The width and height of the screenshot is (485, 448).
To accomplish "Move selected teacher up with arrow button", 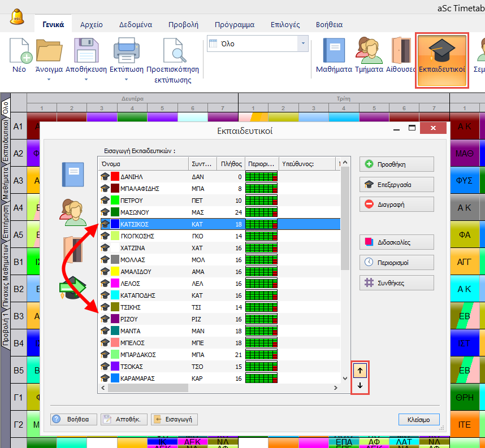I will 360,371.
